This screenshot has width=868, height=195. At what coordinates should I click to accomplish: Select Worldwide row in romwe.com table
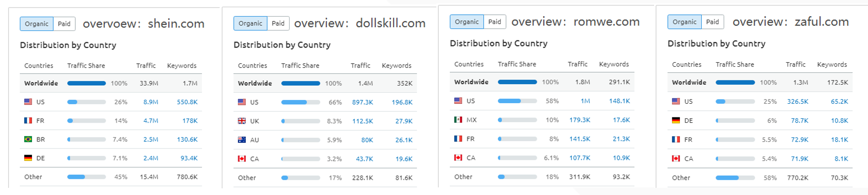pyautogui.click(x=542, y=82)
